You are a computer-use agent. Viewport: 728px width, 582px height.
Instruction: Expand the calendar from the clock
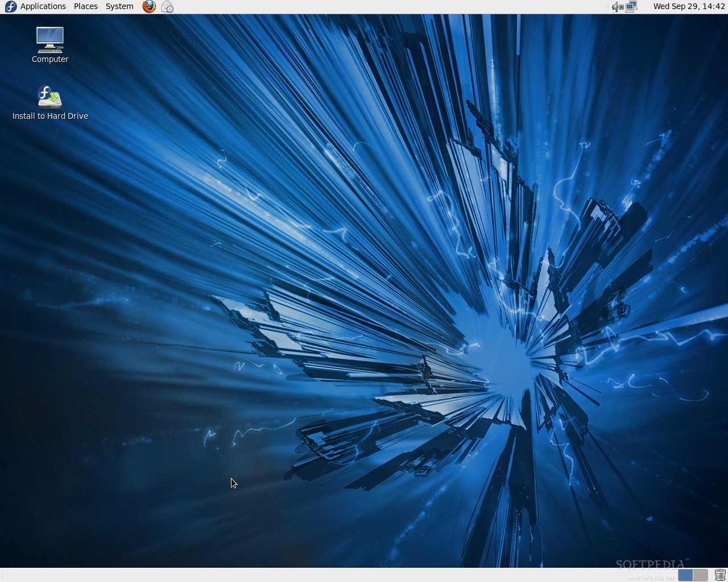[x=689, y=7]
